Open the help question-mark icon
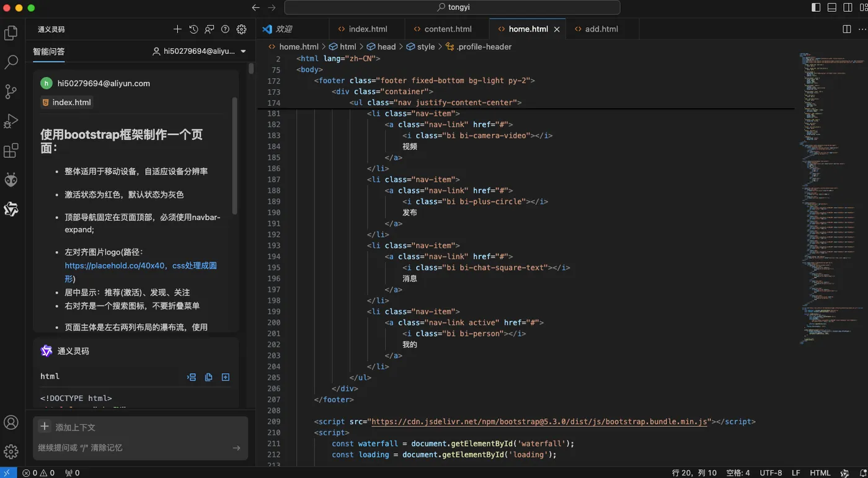 [226, 29]
